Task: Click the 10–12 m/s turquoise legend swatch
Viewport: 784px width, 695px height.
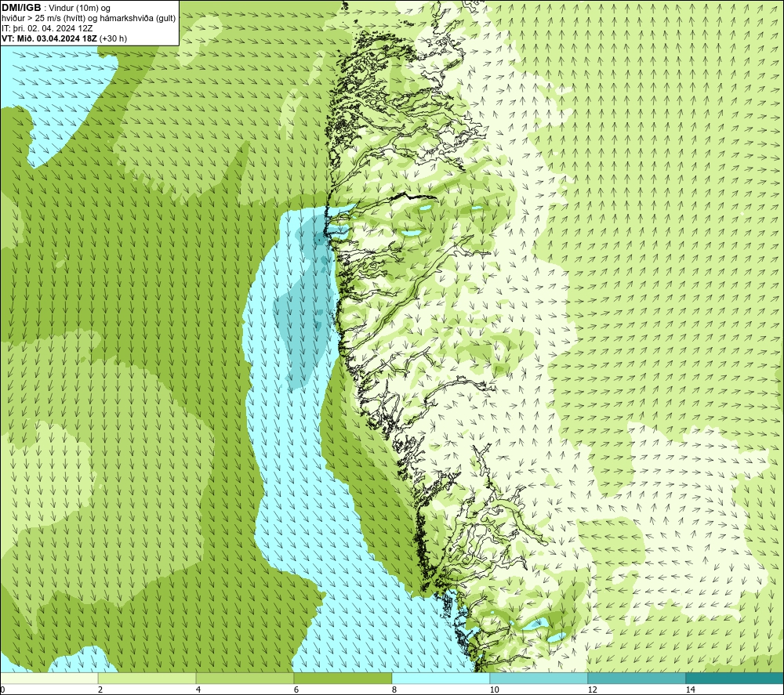Action: coord(539,679)
